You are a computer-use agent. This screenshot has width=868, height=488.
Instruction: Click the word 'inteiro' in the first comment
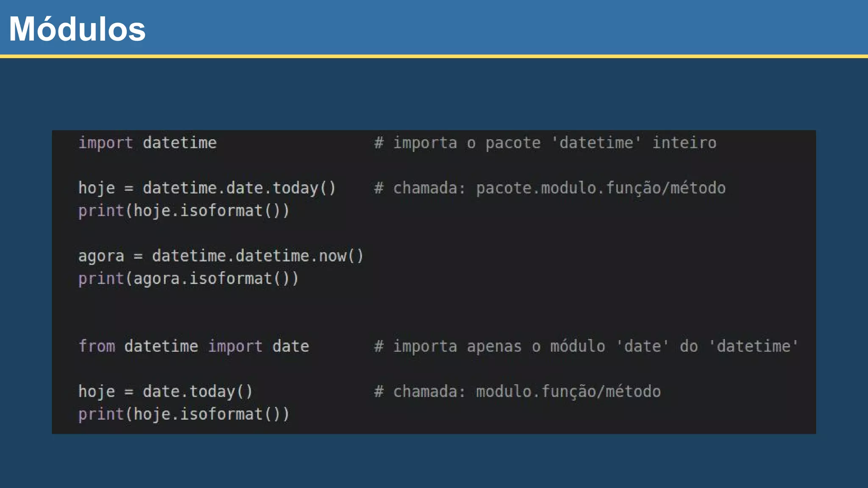pos(684,143)
